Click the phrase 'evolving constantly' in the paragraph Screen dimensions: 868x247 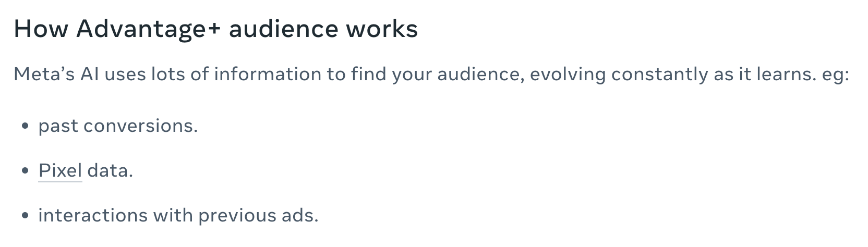pos(568,75)
